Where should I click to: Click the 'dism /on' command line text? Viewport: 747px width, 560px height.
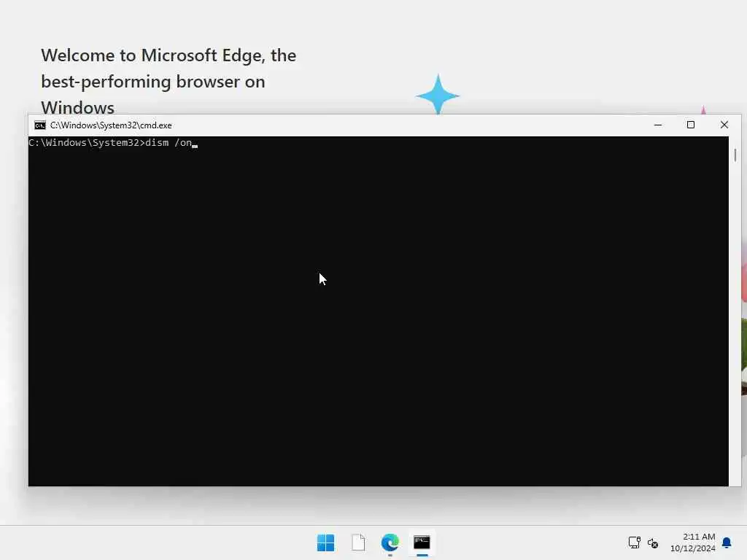click(x=169, y=143)
